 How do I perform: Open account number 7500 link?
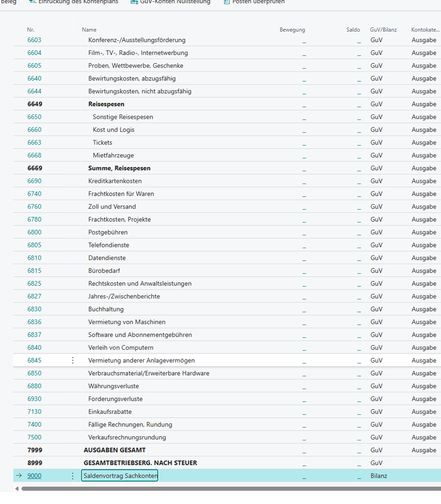click(x=34, y=437)
